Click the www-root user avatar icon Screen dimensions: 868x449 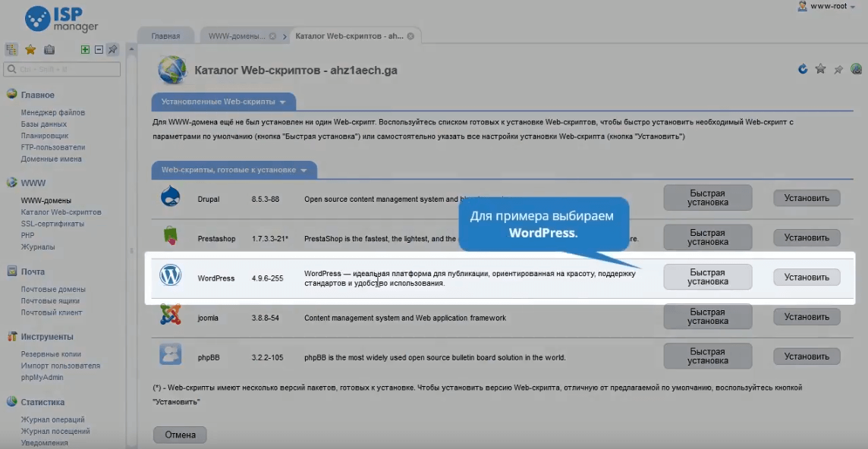802,7
